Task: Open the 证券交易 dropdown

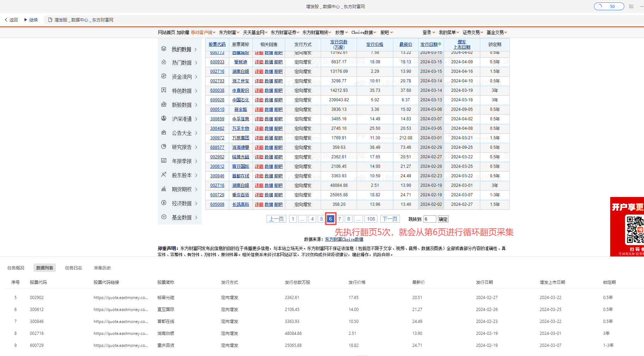Action: pos(473,32)
